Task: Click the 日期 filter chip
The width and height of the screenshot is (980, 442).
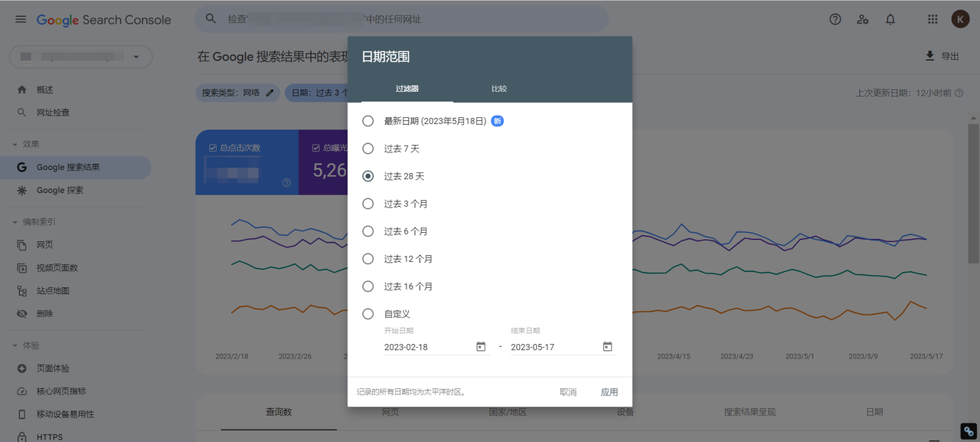Action: click(317, 93)
